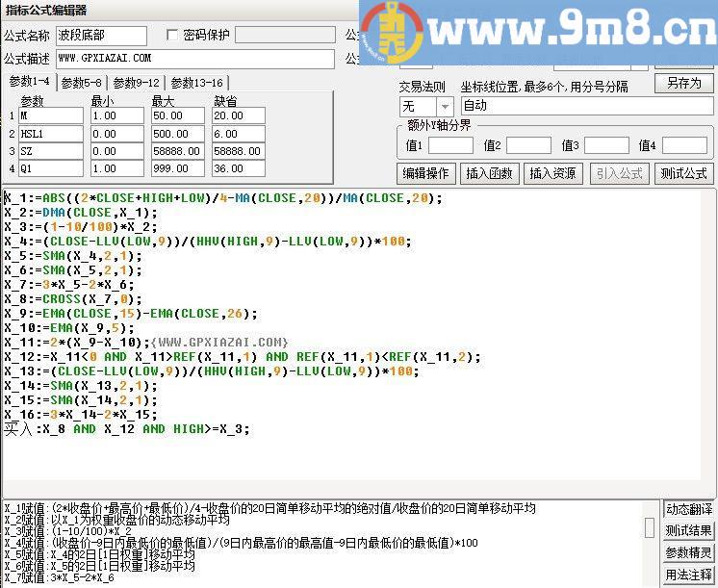Click the X_9 EMA formula line
Screen dimensions: 718x588
pos(131,314)
